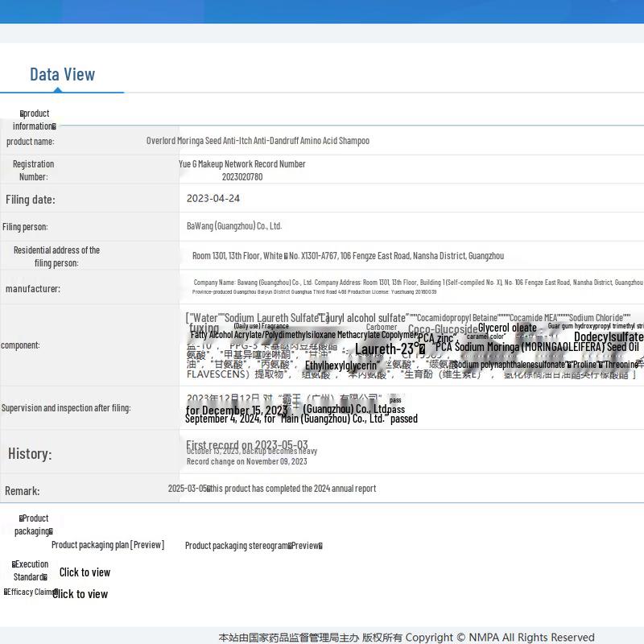
Task: Click the component ingredients list
Action: (412, 345)
